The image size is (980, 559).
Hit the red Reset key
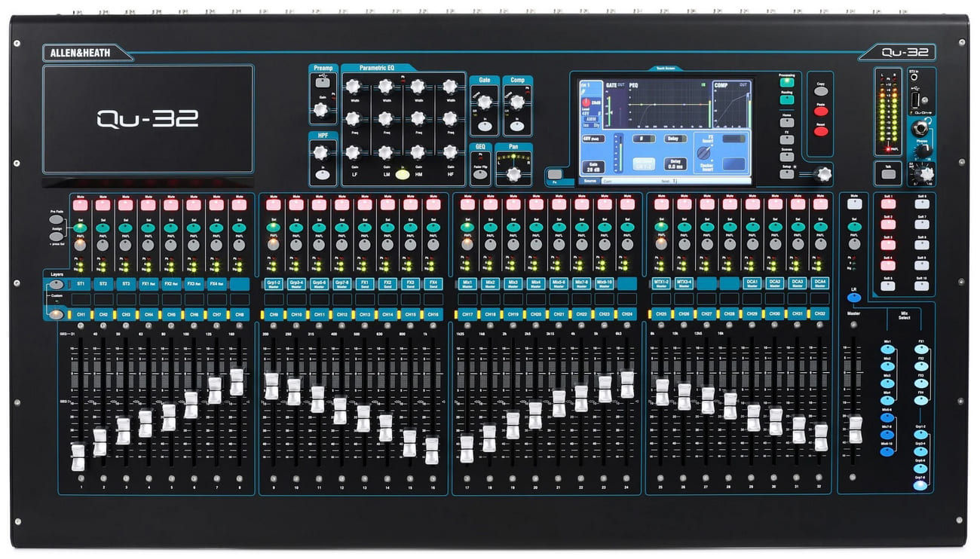pos(821,131)
